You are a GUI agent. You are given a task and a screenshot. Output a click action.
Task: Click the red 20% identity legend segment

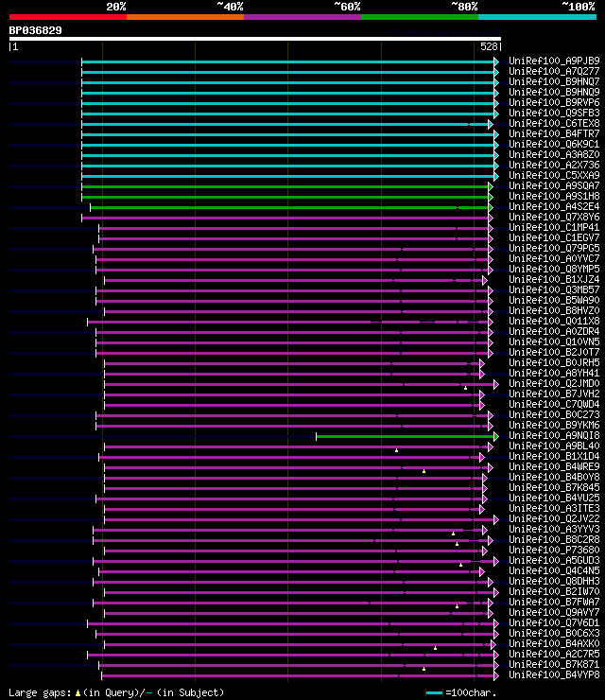[x=68, y=17]
